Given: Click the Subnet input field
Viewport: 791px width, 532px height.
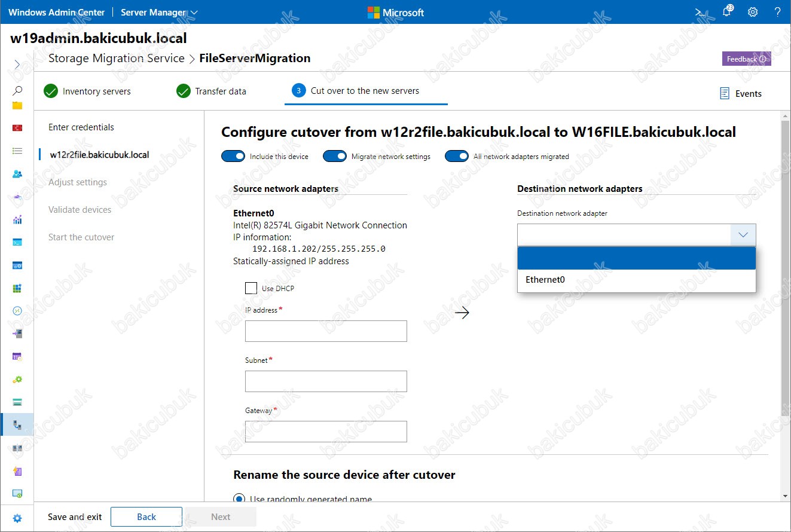Looking at the screenshot, I should click(x=326, y=381).
